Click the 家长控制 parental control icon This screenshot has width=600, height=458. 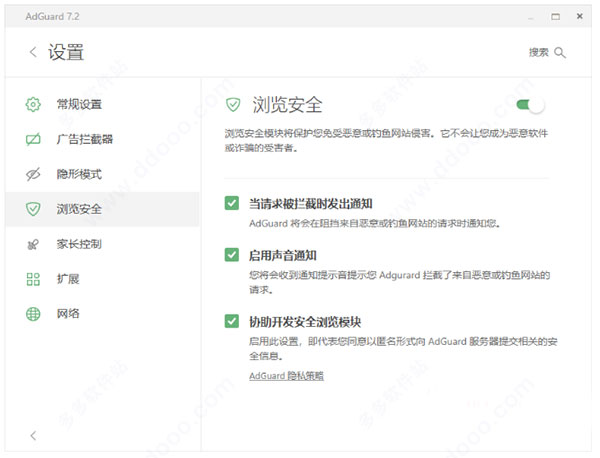point(33,244)
